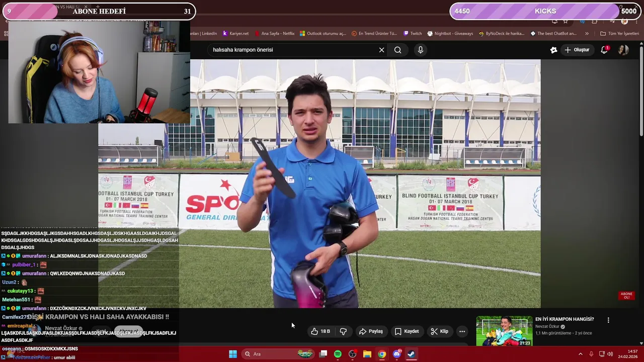Click the emircapital chat username
Screen dimensions: 644x362
(x=20, y=326)
